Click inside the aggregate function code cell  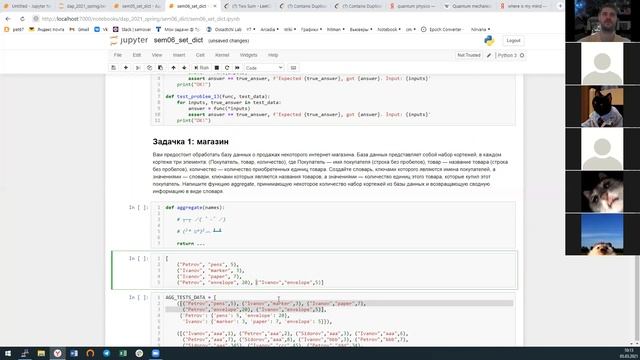click(333, 225)
